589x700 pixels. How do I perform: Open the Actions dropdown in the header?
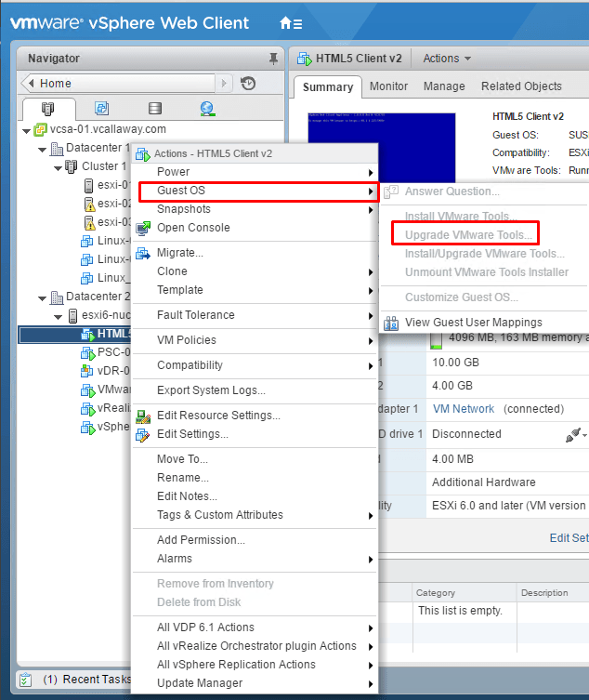[447, 59]
